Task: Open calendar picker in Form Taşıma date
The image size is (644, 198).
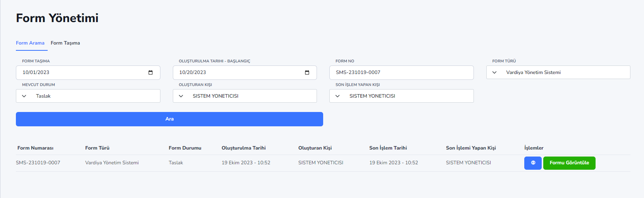Action: pos(151,72)
